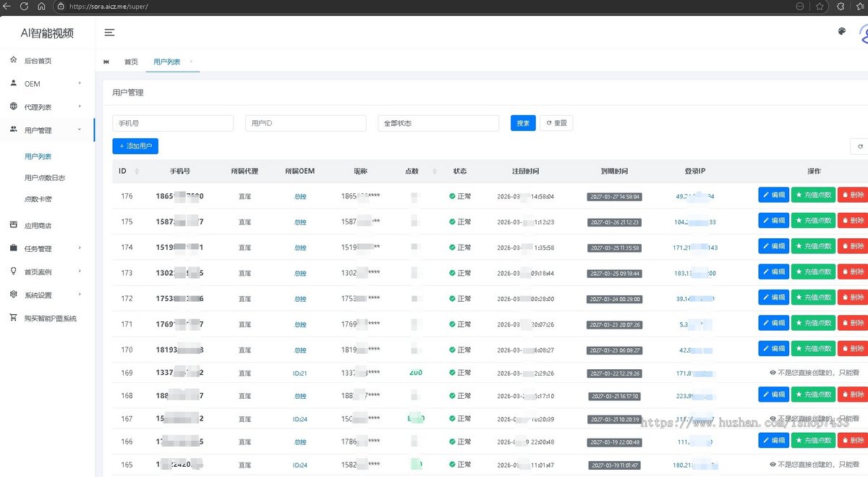This screenshot has height=477, width=868.
Task: Click the table refresh icon button
Action: pos(860,146)
